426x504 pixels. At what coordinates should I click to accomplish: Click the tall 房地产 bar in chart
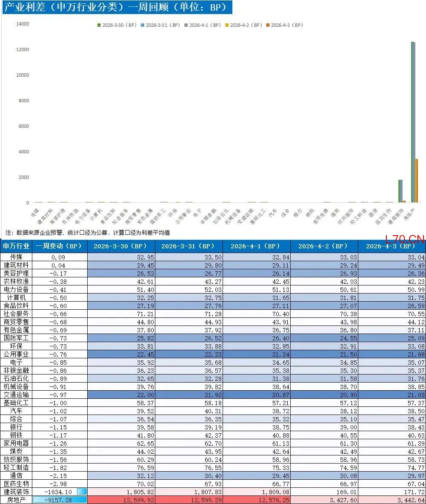coord(413,124)
